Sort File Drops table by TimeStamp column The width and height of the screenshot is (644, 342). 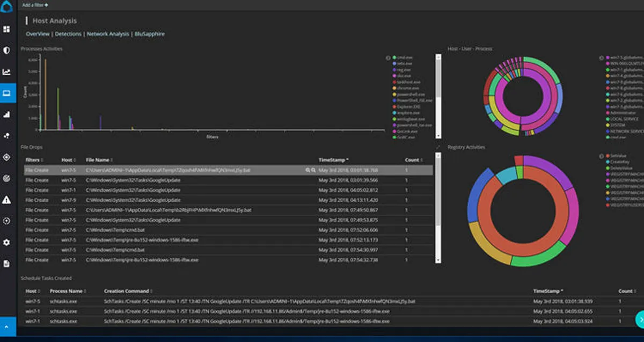pos(333,160)
